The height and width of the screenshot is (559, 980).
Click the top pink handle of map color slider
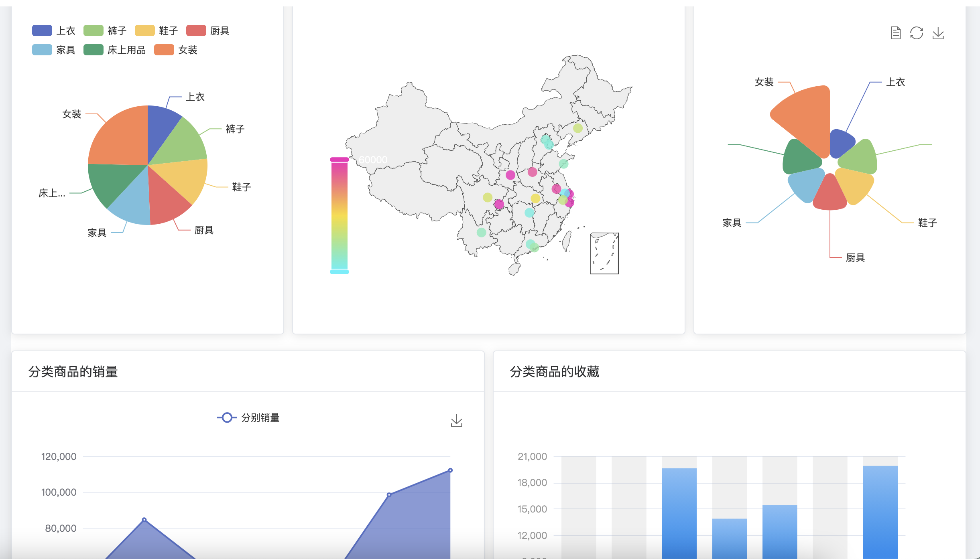(339, 160)
